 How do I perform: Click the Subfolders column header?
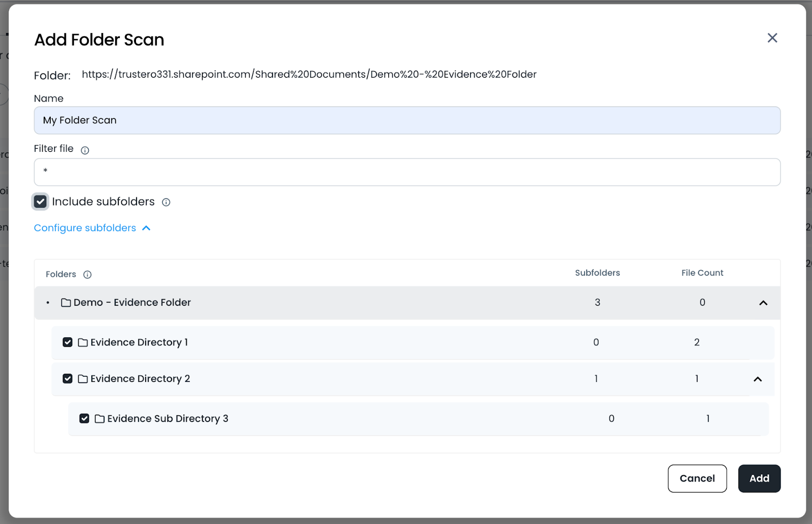[x=597, y=273]
